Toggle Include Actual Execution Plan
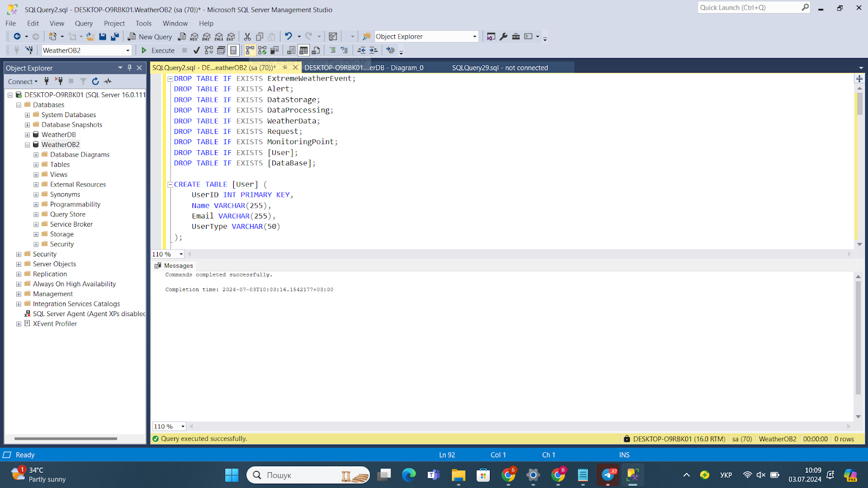Viewport: 868px width, 488px height. coord(250,50)
